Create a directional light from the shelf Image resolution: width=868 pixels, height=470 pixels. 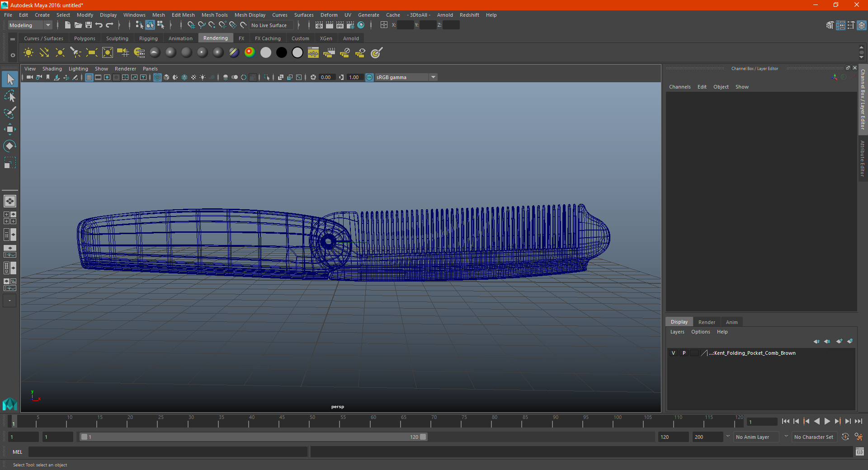[44, 53]
